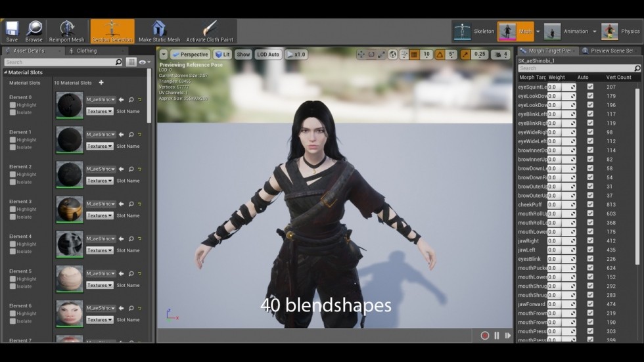The width and height of the screenshot is (644, 362).
Task: Use selected asset arrow for Element 0
Action: click(x=121, y=99)
